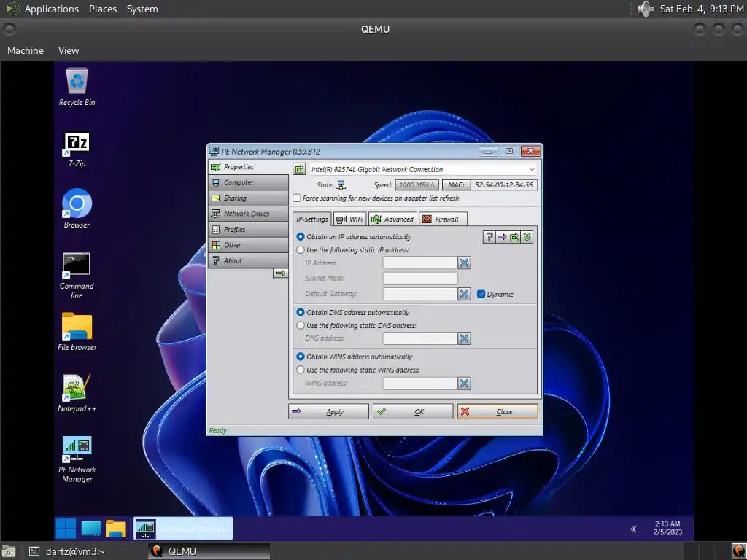Image resolution: width=747 pixels, height=560 pixels.
Task: Expand hidden tray icons chevron
Action: point(634,529)
